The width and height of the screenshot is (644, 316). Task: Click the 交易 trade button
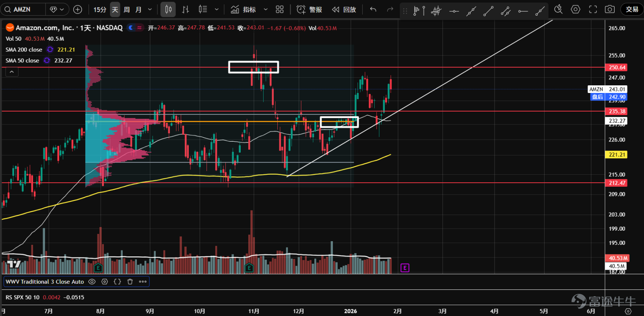click(x=632, y=9)
